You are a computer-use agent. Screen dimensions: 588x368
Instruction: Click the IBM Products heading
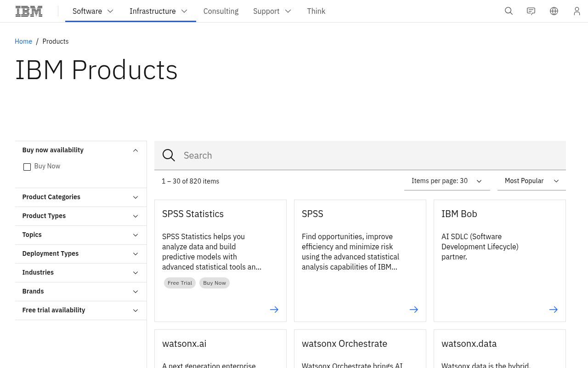pos(96,70)
